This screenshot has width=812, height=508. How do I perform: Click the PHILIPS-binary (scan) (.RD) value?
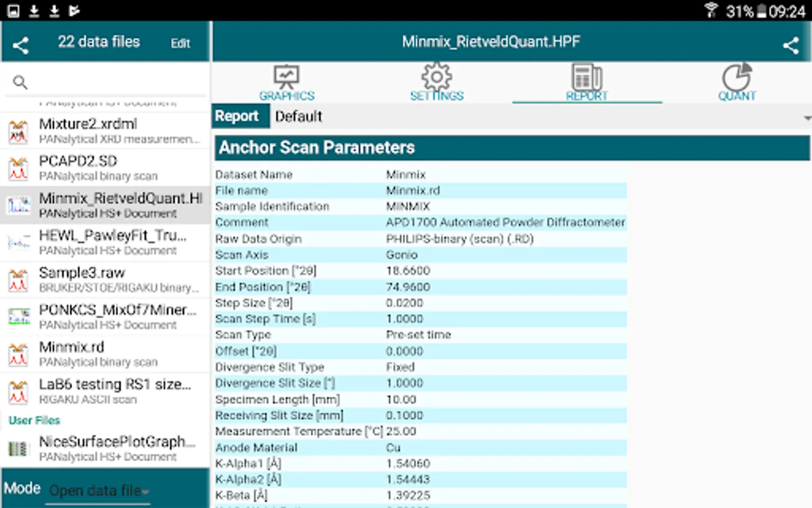click(x=460, y=239)
